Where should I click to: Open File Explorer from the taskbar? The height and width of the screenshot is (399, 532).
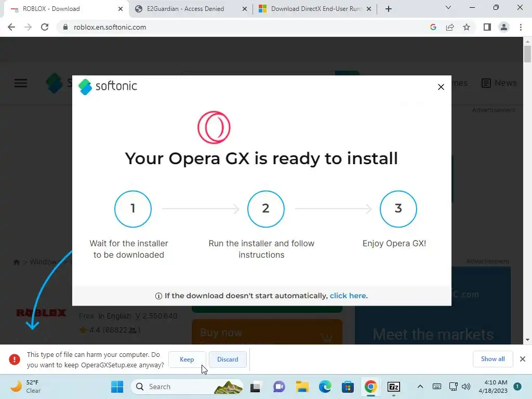[x=302, y=387]
